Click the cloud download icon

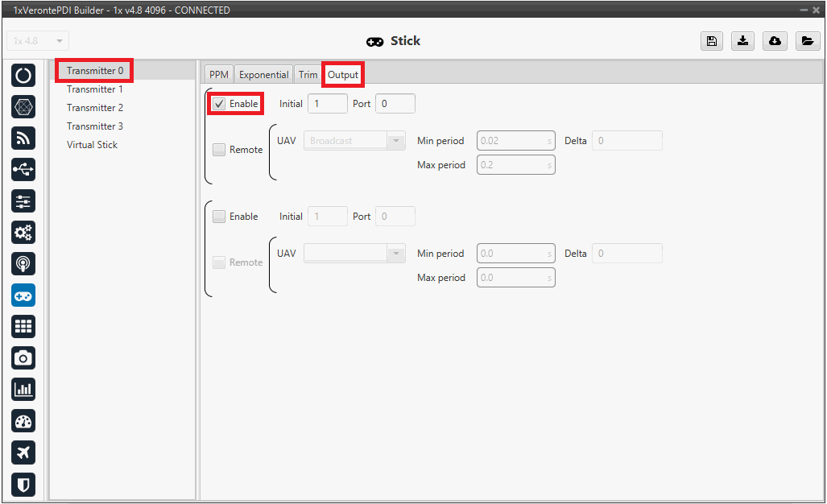(775, 41)
